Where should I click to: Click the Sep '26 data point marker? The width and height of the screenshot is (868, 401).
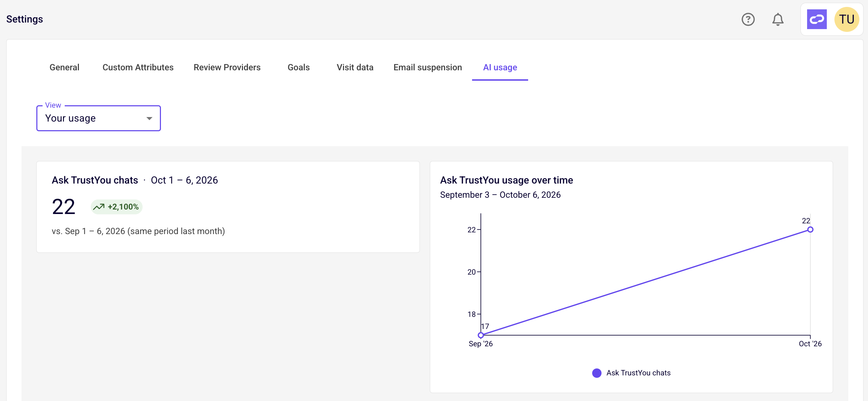pos(481,335)
